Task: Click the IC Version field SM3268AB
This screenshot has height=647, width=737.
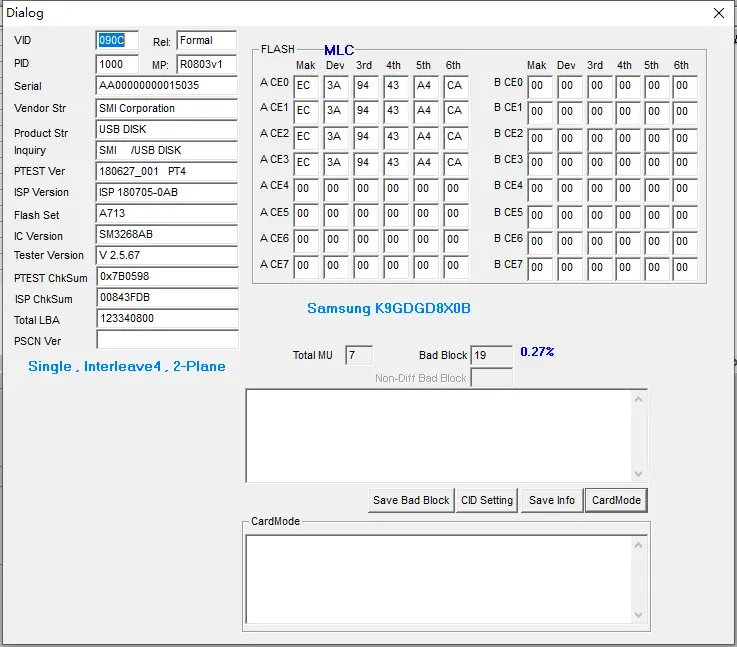Action: pyautogui.click(x=167, y=235)
